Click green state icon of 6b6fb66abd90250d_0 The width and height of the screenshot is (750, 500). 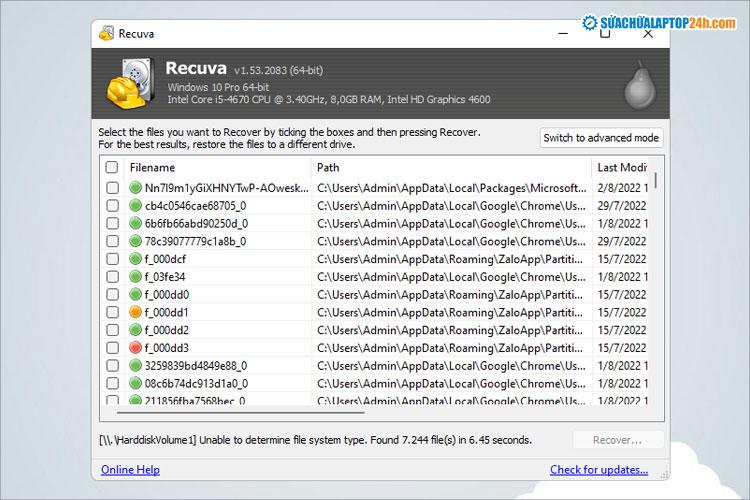(135, 223)
